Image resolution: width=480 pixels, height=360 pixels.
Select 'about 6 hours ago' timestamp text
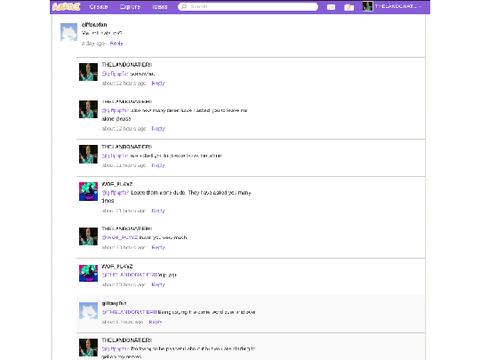point(122,322)
